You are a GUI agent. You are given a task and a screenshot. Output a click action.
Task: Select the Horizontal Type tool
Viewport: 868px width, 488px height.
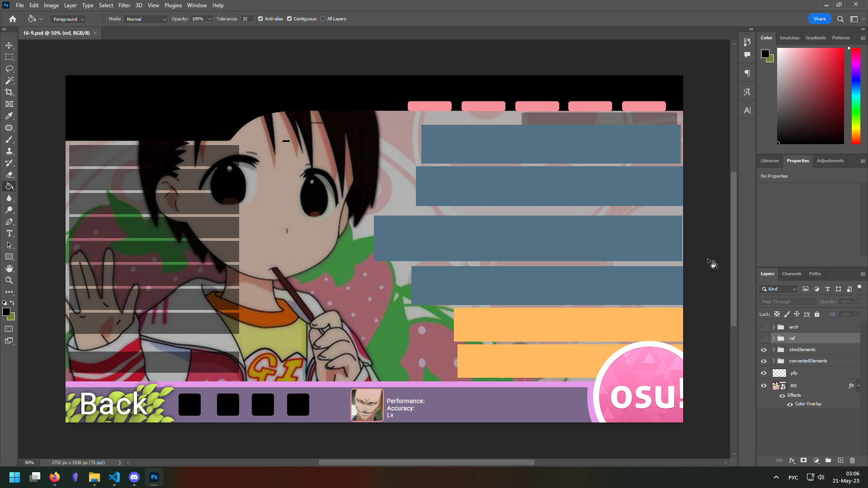tap(9, 234)
